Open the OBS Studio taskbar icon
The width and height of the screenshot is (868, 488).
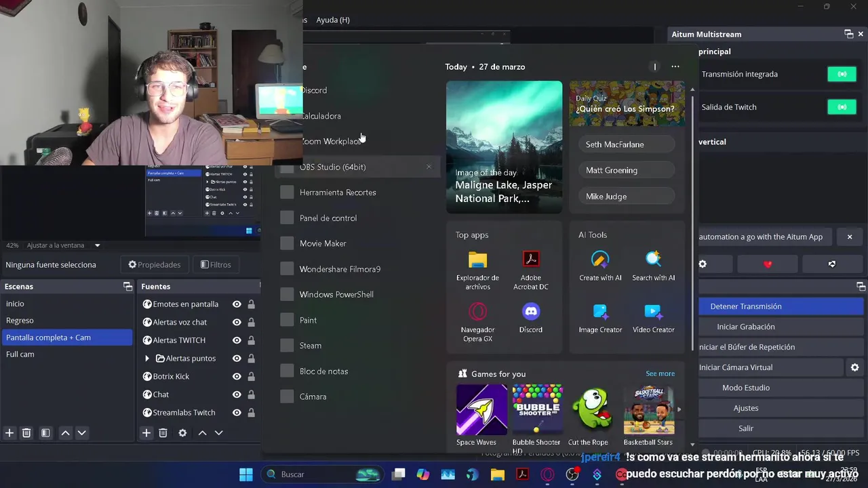572,474
